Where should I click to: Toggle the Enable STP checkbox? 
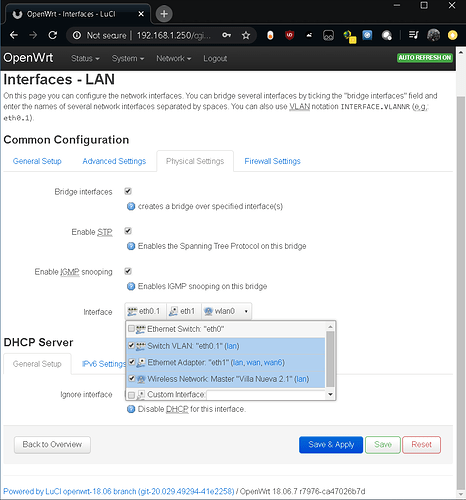(128, 231)
